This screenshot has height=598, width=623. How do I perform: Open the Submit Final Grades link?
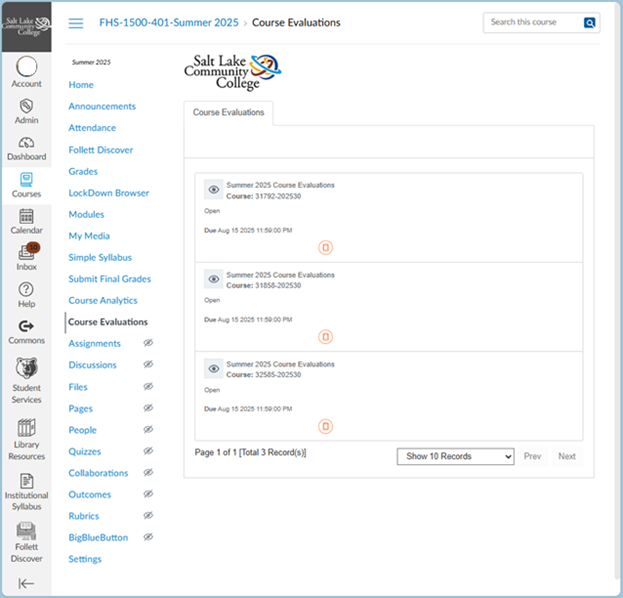click(109, 279)
